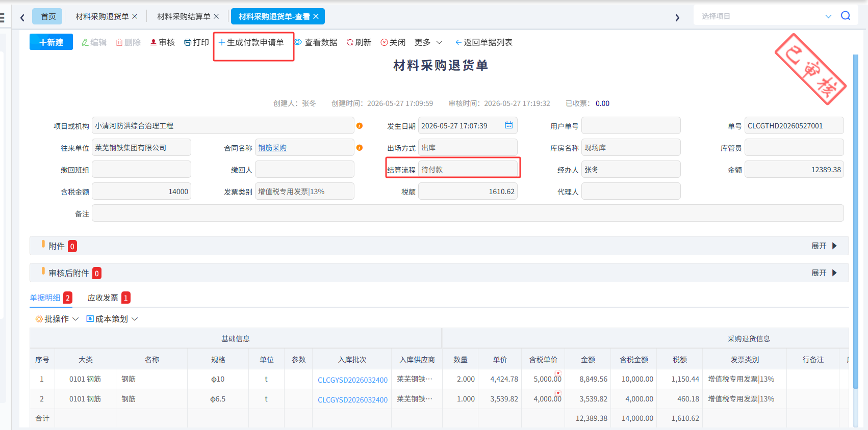
Task: Click 返回单据列表 back arrow button
Action: [484, 42]
